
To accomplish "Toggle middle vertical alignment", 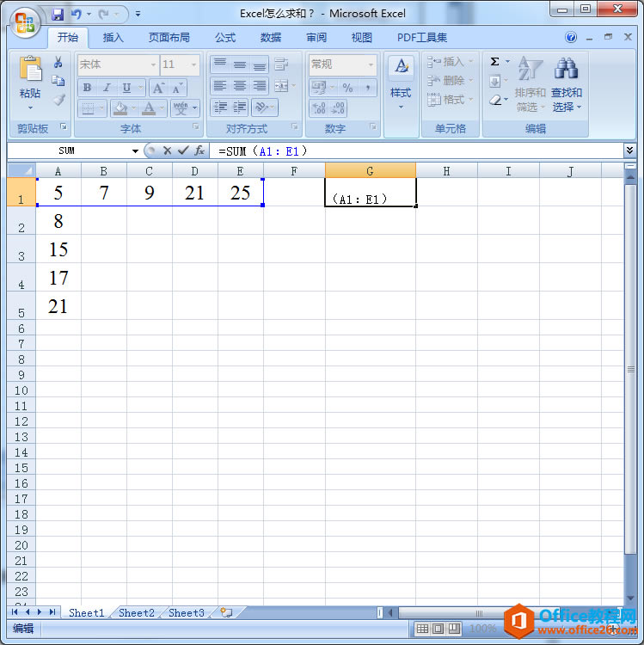I will pyautogui.click(x=239, y=64).
